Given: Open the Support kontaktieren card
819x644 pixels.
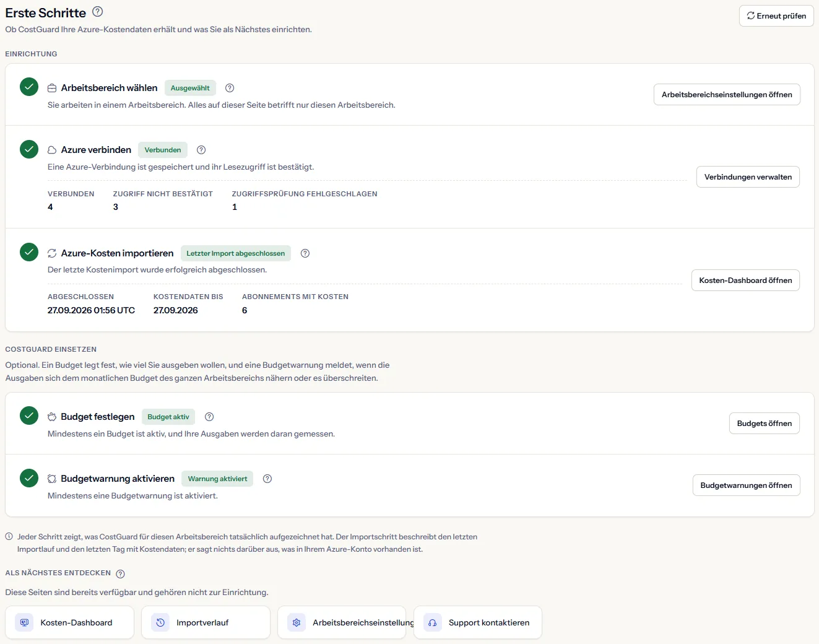Looking at the screenshot, I should click(x=478, y=622).
